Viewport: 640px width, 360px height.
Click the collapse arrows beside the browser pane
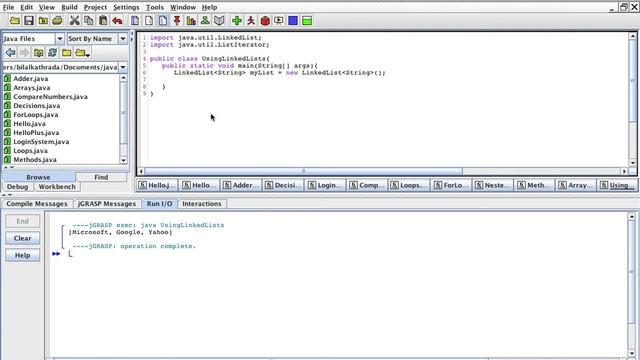coord(132,36)
